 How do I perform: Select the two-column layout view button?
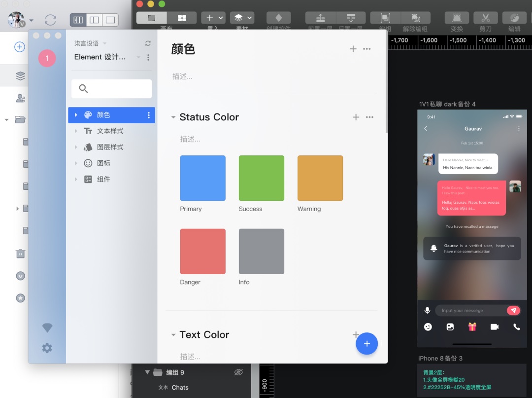click(x=94, y=20)
